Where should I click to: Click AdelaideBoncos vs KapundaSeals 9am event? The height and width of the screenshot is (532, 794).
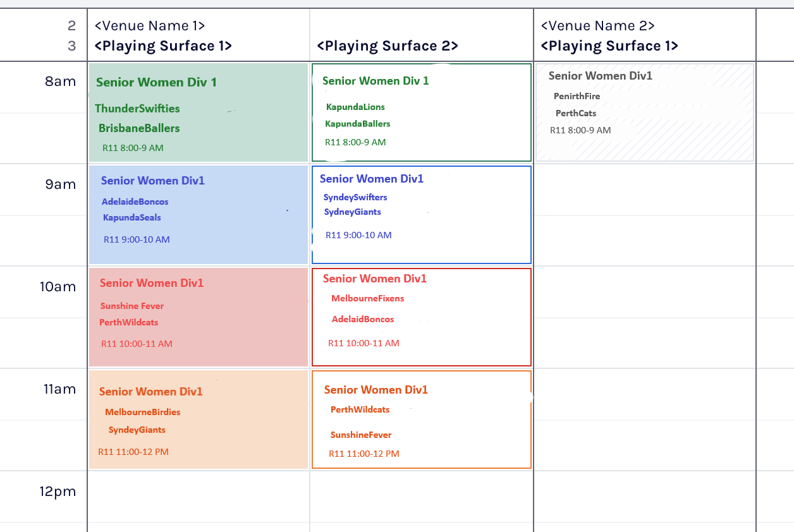coord(198,215)
